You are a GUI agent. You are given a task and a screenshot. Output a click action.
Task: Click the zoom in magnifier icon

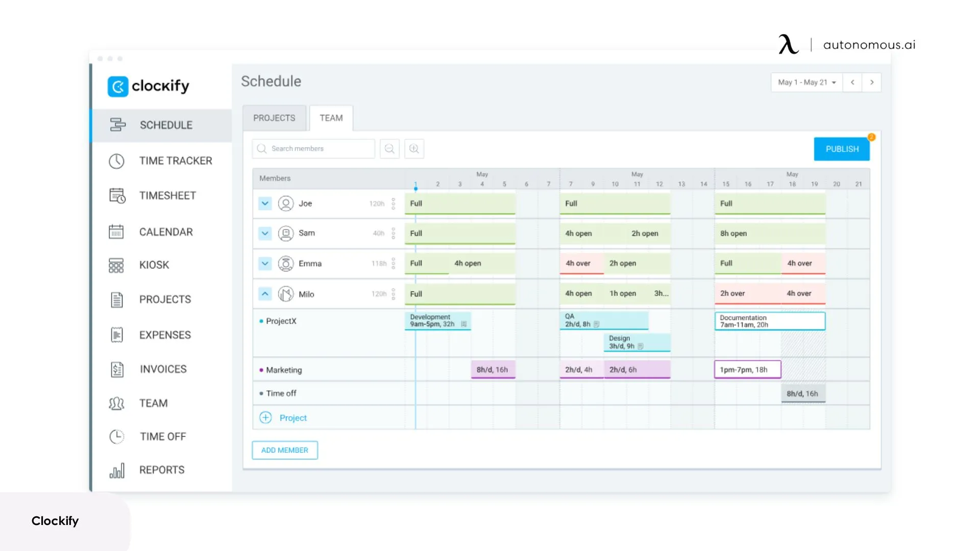click(414, 149)
